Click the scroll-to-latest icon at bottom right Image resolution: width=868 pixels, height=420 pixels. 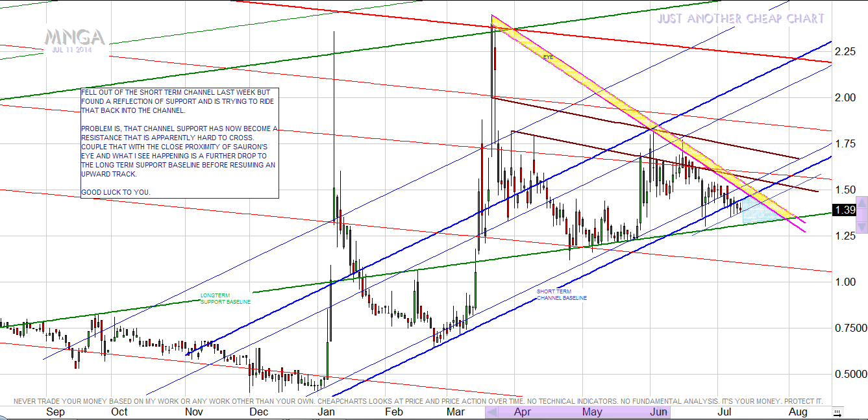[837, 412]
